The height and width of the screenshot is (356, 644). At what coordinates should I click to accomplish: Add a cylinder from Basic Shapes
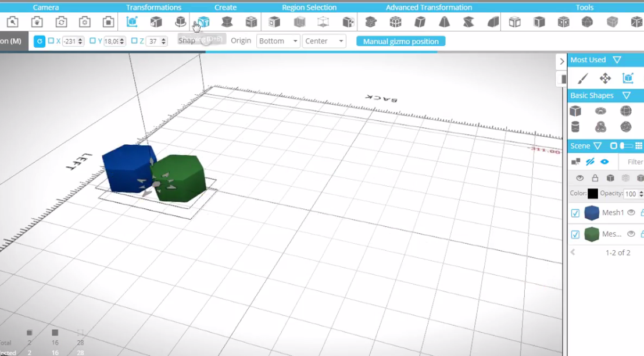click(x=575, y=127)
